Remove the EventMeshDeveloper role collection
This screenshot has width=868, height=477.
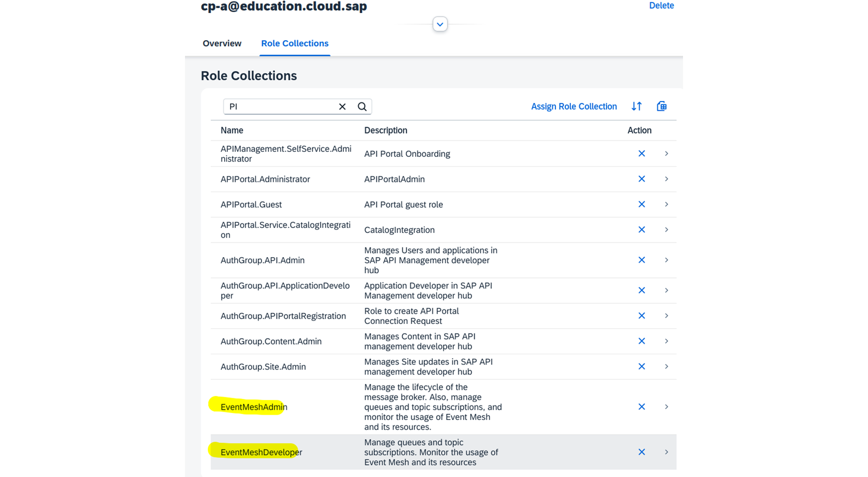click(641, 452)
